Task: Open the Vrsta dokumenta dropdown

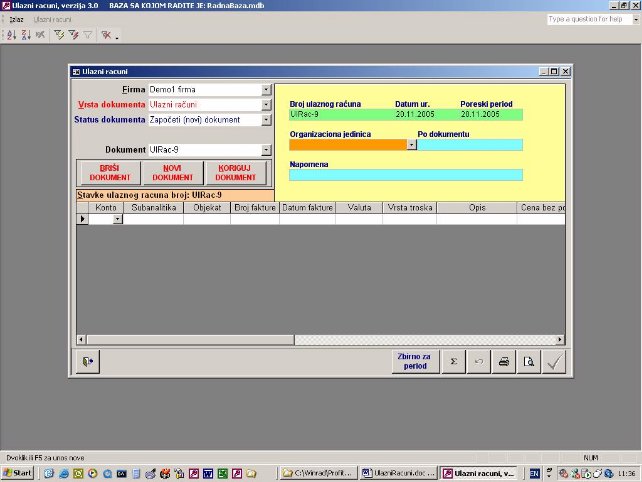Action: tap(266, 105)
